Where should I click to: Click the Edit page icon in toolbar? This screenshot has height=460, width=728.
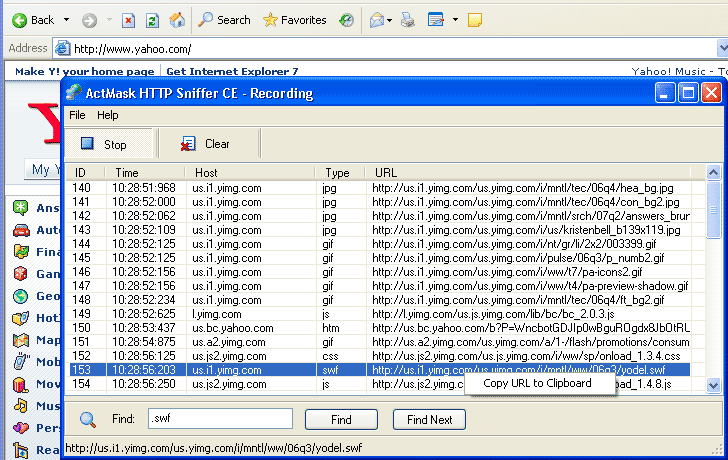pos(436,20)
